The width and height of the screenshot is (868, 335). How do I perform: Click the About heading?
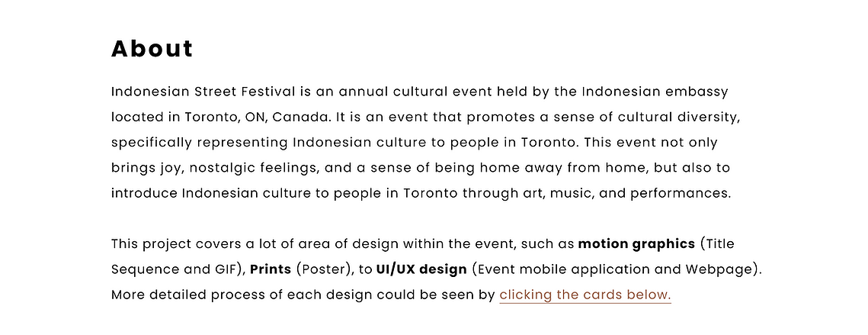[152, 49]
